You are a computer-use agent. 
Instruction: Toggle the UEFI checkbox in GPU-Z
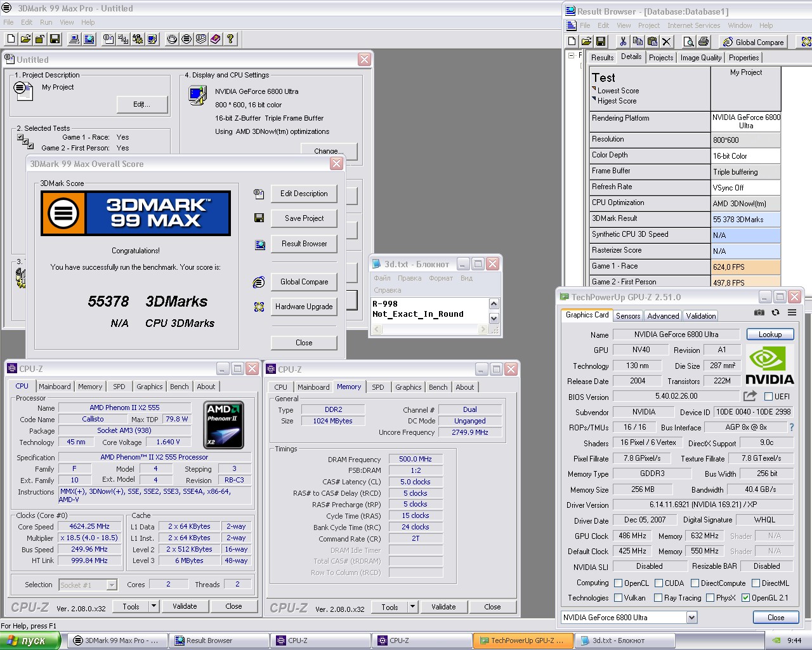pyautogui.click(x=768, y=397)
